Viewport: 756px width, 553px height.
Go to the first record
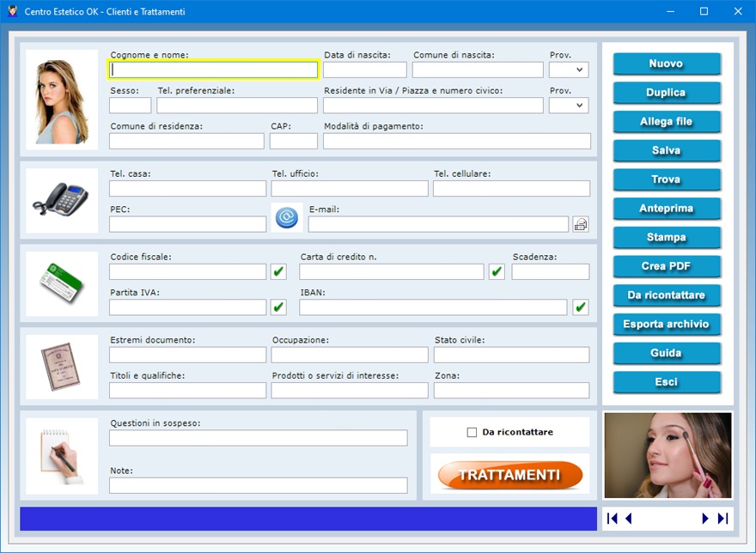click(x=613, y=519)
